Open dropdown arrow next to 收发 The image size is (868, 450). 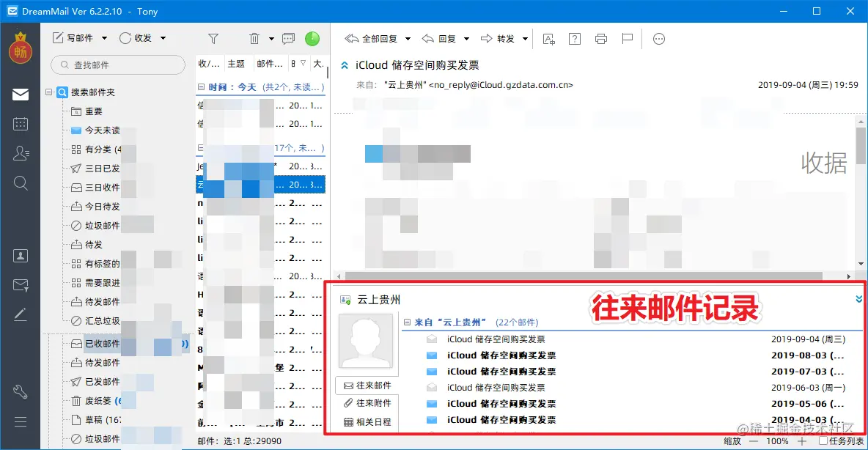[x=163, y=38]
